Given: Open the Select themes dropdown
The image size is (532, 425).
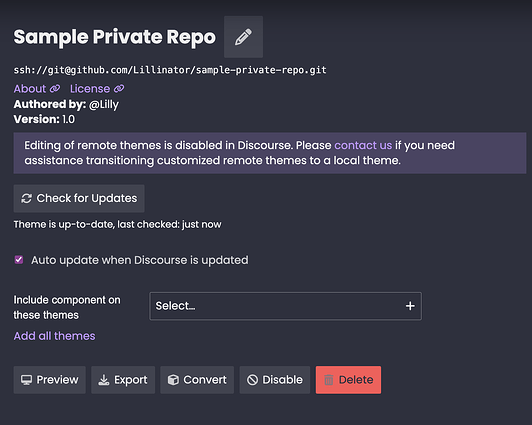Looking at the screenshot, I should (x=285, y=306).
